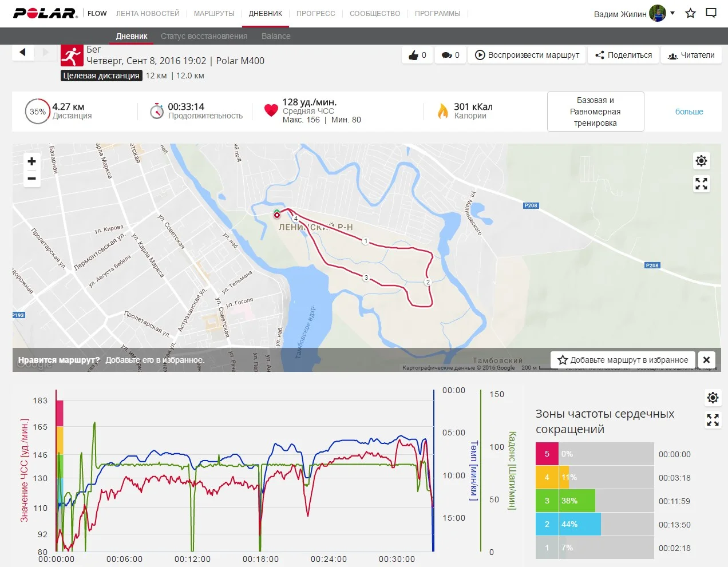
Task: Switch to Статус восстановления tab
Action: tap(204, 36)
